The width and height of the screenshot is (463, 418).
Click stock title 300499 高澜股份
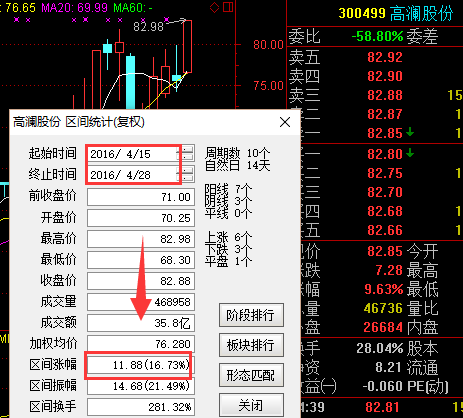click(x=396, y=14)
